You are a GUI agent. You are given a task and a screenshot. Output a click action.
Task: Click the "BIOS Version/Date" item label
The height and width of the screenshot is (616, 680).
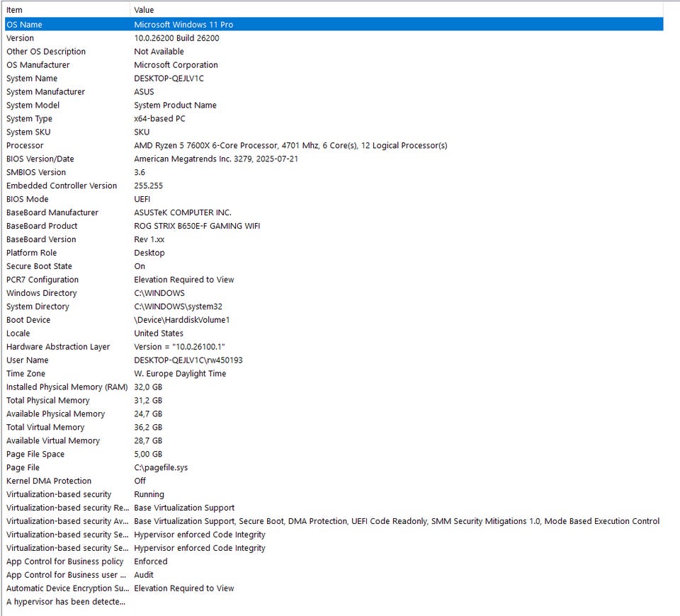(x=40, y=159)
